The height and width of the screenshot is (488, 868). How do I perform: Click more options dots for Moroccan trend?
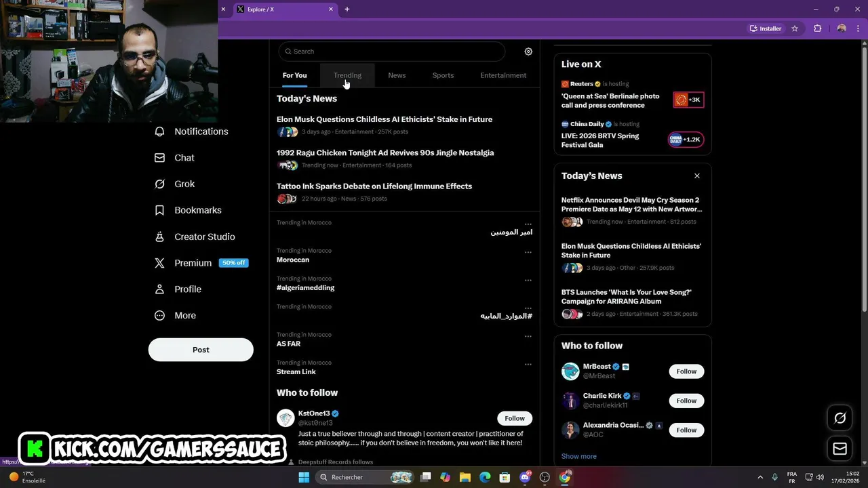click(528, 252)
